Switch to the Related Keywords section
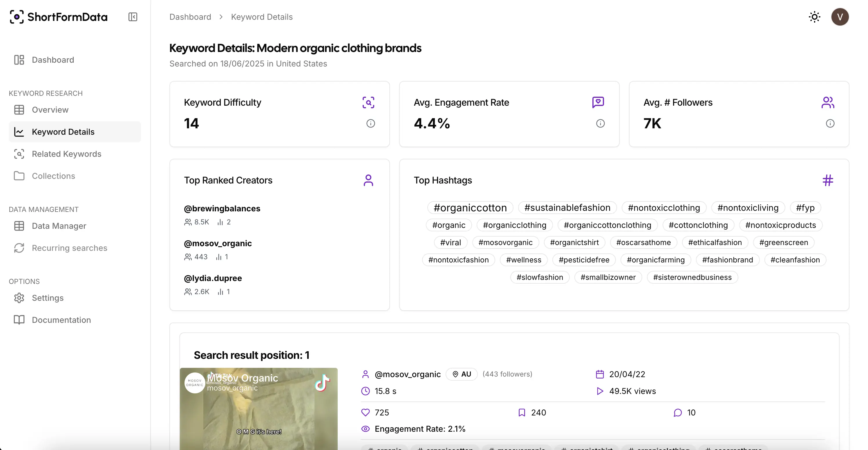The image size is (868, 450). coord(66,154)
